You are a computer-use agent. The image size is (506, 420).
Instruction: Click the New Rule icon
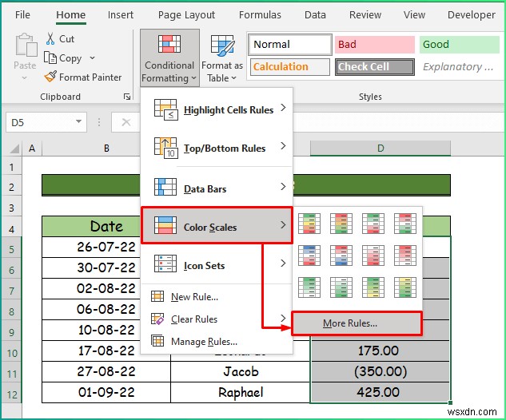[x=157, y=296]
